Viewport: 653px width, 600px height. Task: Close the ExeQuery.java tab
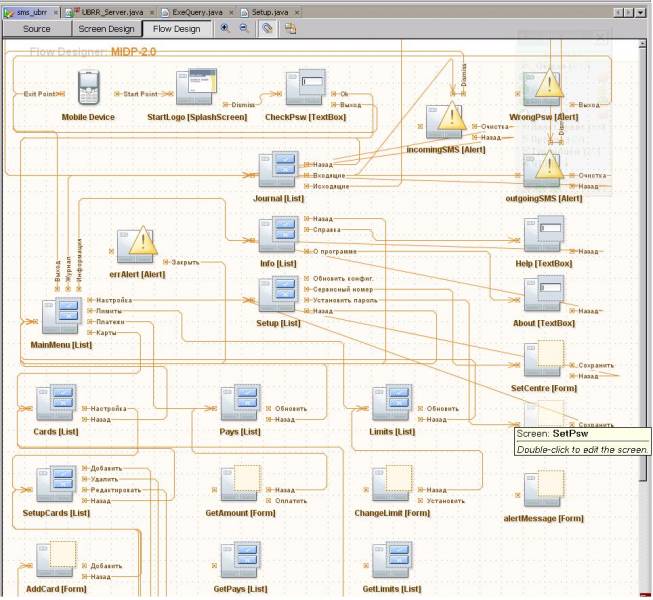click(232, 12)
